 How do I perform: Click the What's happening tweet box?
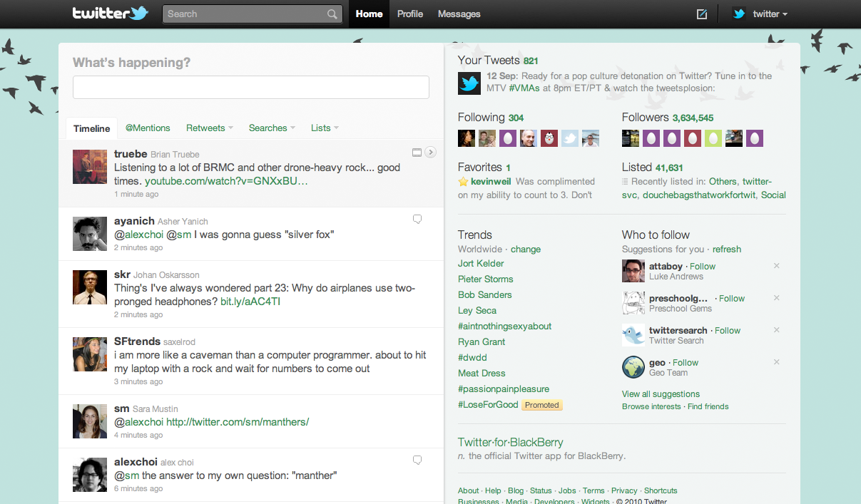251,87
